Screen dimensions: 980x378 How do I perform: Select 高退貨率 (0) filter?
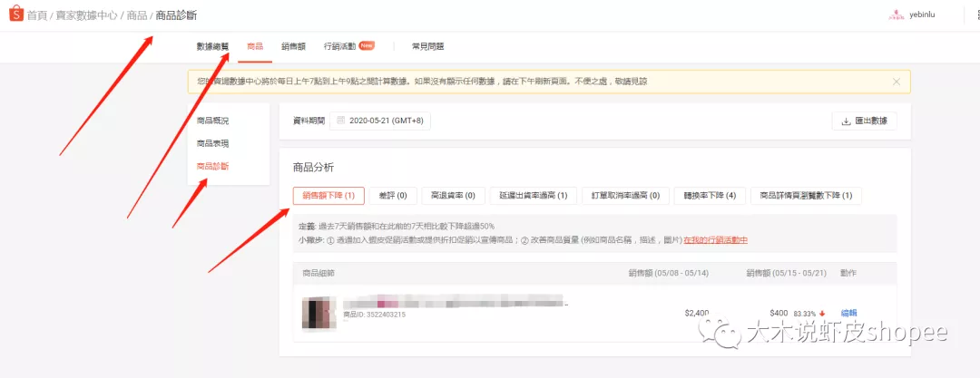point(453,196)
